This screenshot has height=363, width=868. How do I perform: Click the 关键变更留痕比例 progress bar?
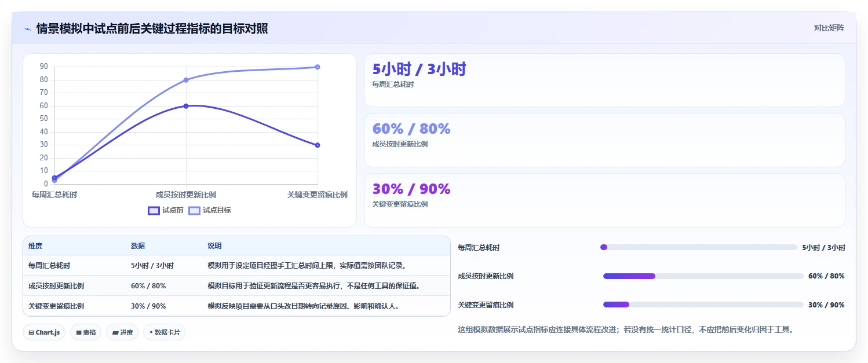[x=703, y=305]
